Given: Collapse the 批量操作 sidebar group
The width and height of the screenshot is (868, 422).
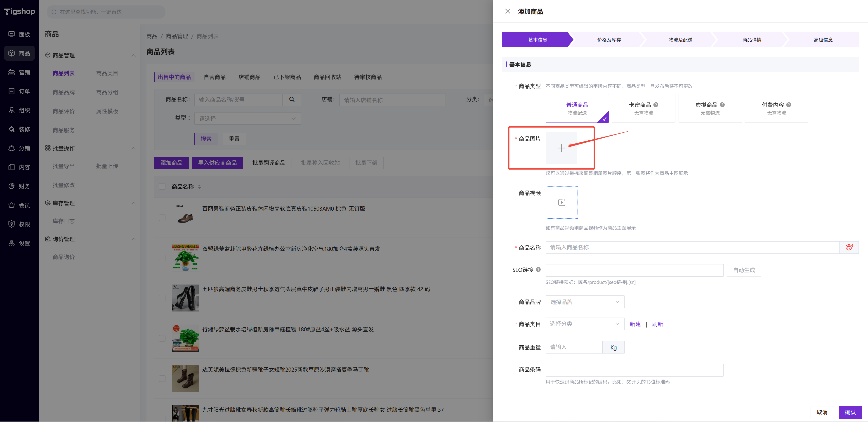Looking at the screenshot, I should tap(134, 148).
